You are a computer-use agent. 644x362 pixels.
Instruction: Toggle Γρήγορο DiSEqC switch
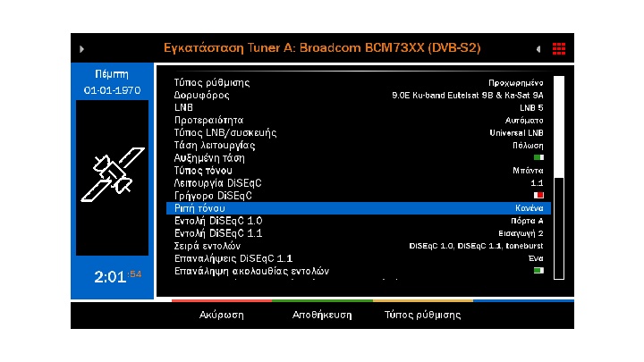[538, 196]
